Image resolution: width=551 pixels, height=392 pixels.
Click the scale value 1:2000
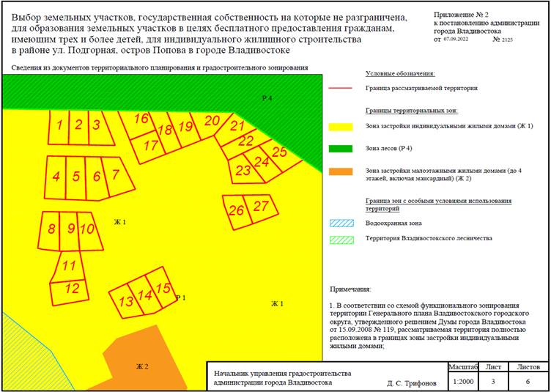pos(464,382)
